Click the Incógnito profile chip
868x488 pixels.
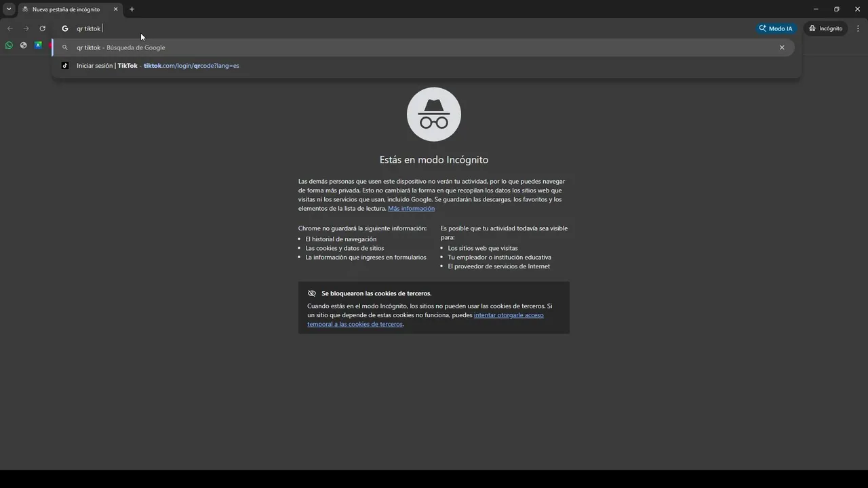coord(825,28)
